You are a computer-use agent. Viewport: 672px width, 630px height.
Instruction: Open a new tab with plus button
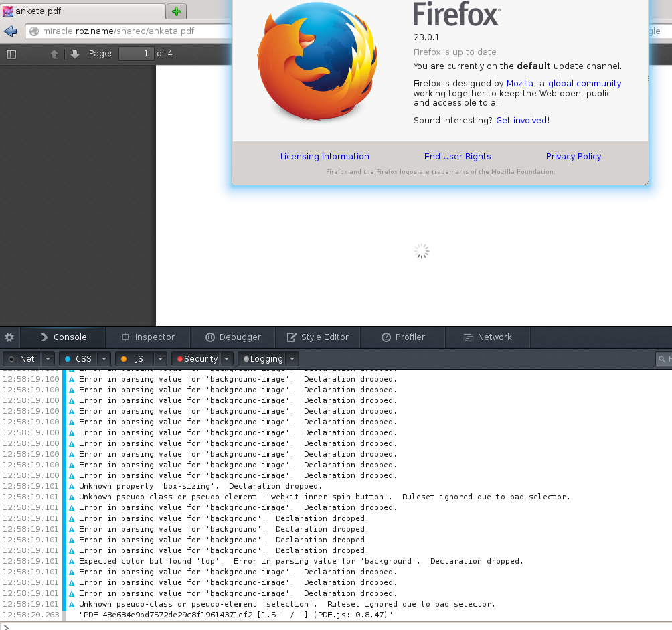pyautogui.click(x=176, y=11)
